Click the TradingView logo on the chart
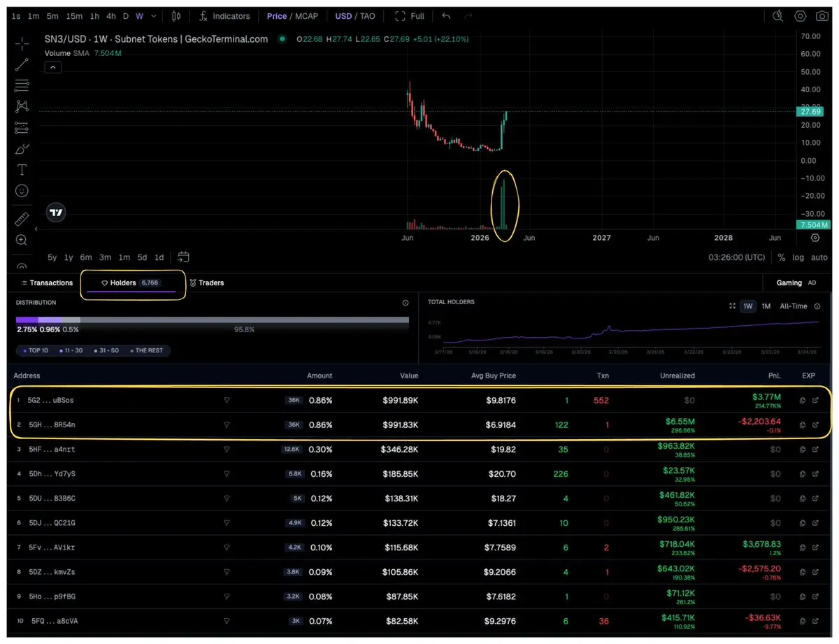Screen dimensions: 839x644 click(56, 213)
